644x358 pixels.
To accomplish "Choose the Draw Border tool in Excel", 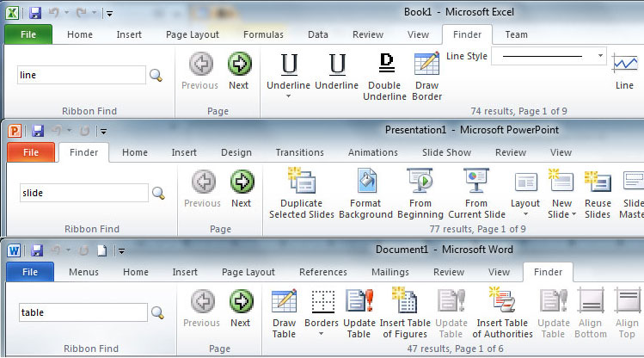I will pos(426,77).
